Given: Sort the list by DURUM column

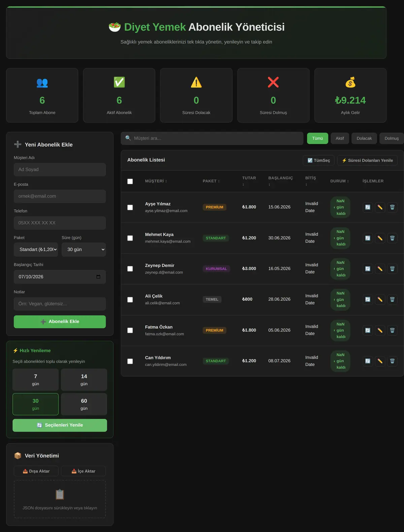Looking at the screenshot, I should (339, 181).
